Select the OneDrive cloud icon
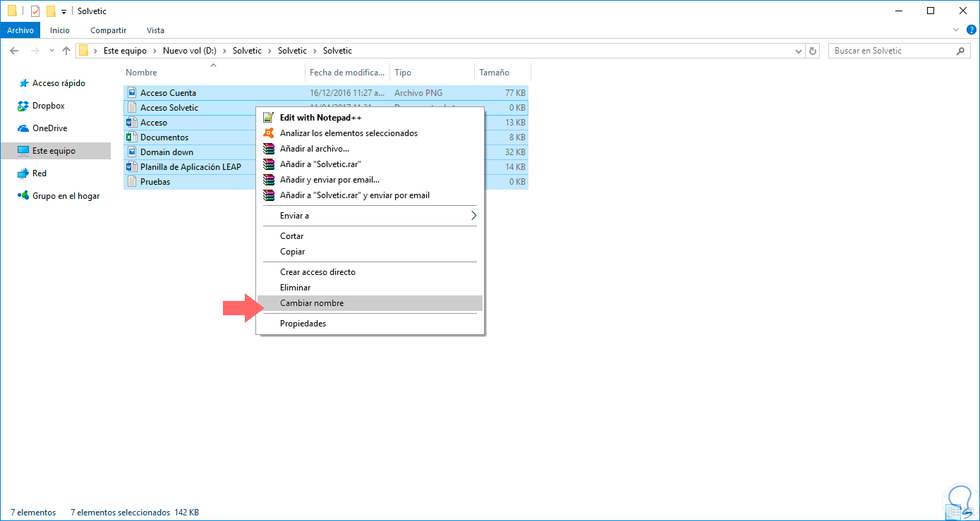This screenshot has height=521, width=980. (x=23, y=128)
